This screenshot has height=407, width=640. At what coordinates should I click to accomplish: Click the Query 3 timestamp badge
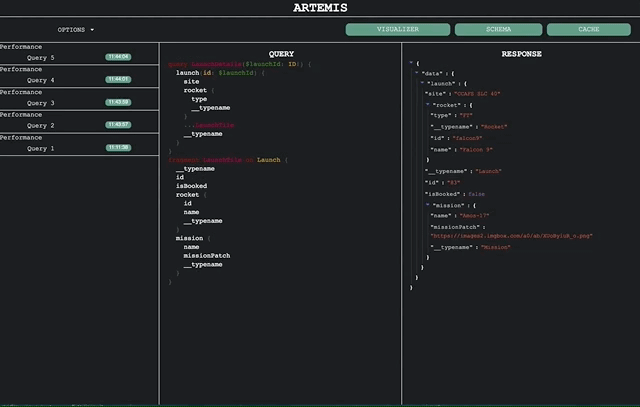coord(118,102)
